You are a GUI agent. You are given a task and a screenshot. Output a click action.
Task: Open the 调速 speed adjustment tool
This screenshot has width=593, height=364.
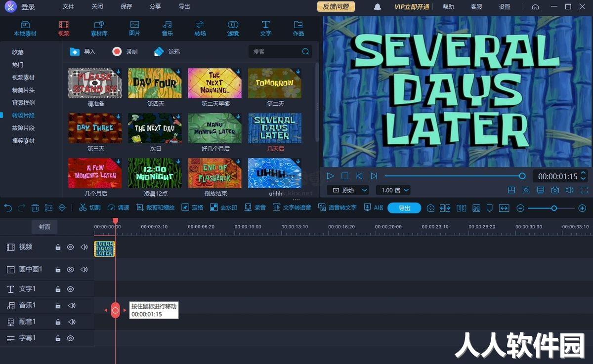119,208
